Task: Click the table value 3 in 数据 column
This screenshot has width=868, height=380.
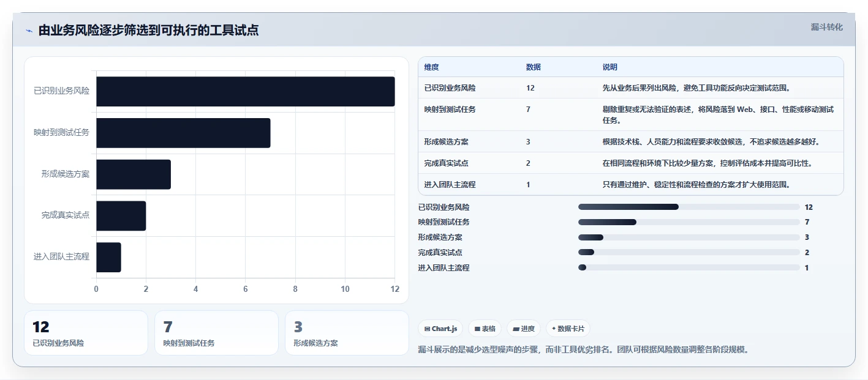Action: click(529, 142)
